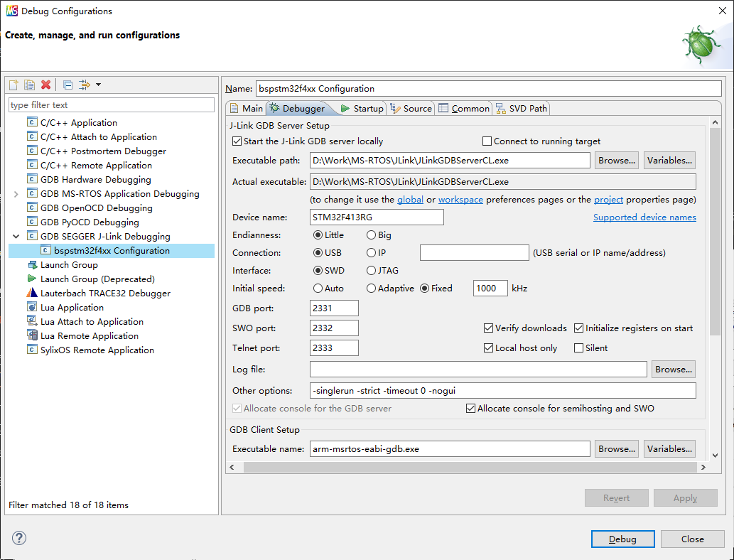The image size is (734, 560).
Task: Expand GDB MS-RTOS Application Debugging node
Action: click(x=16, y=193)
